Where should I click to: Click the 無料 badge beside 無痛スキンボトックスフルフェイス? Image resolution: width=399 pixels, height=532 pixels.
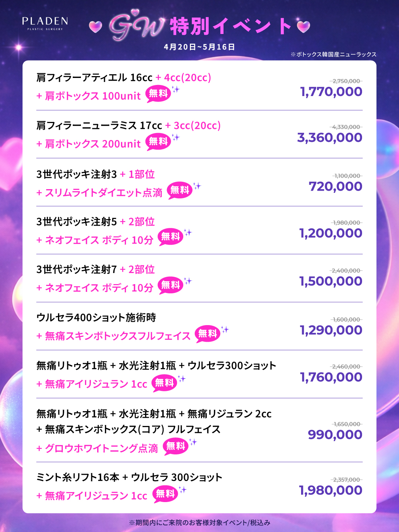click(207, 334)
